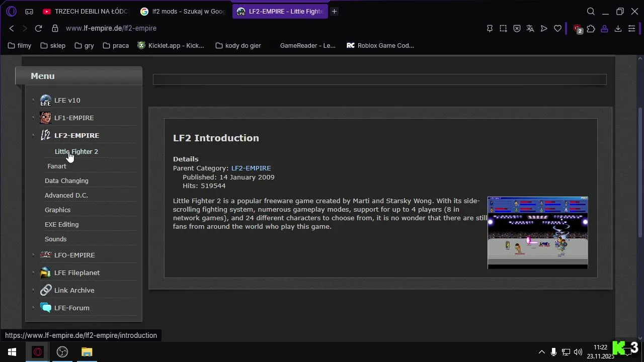Open the Kicklet.app bookmark
Screen dimensions: 644x362
[171, 45]
